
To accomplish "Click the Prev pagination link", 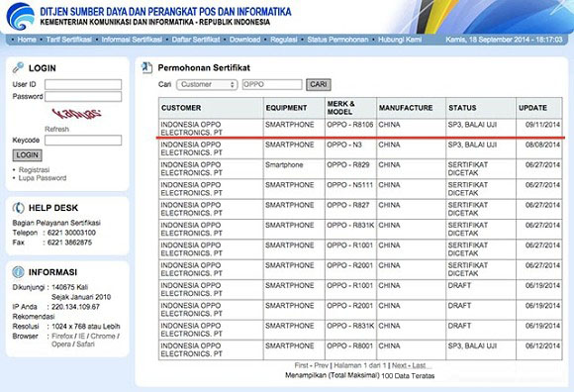I will pyautogui.click(x=321, y=365).
